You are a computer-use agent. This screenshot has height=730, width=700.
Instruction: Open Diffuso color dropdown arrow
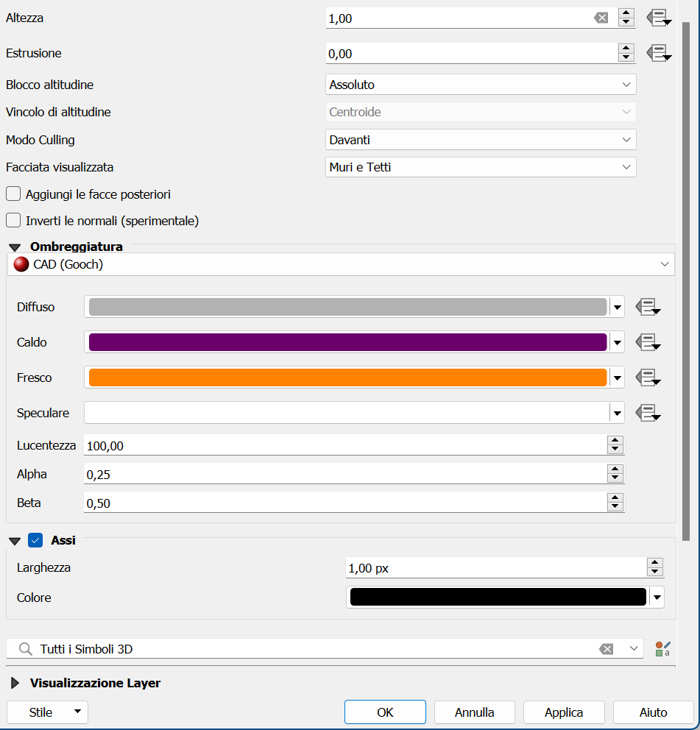point(618,308)
